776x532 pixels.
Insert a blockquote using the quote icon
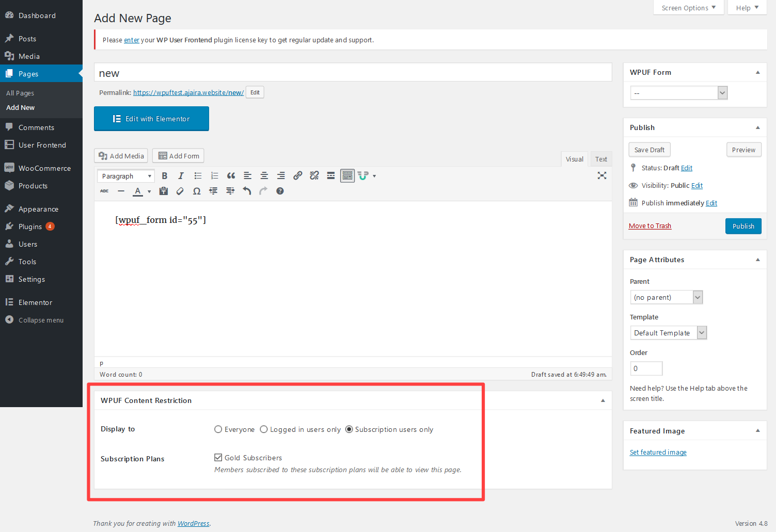coord(231,176)
